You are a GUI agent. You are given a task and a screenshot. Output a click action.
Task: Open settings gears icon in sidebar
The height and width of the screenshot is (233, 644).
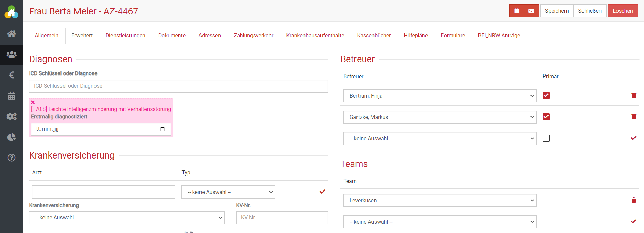(12, 116)
